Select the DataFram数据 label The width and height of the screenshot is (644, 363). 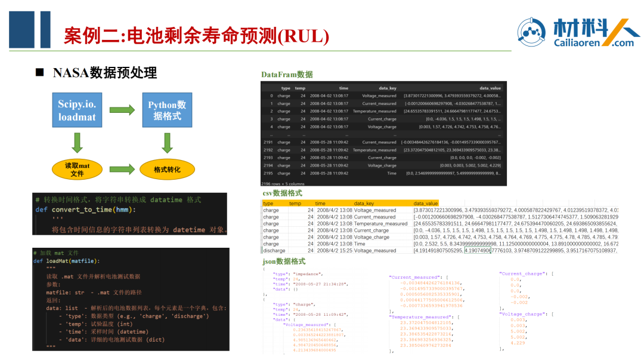(x=287, y=75)
